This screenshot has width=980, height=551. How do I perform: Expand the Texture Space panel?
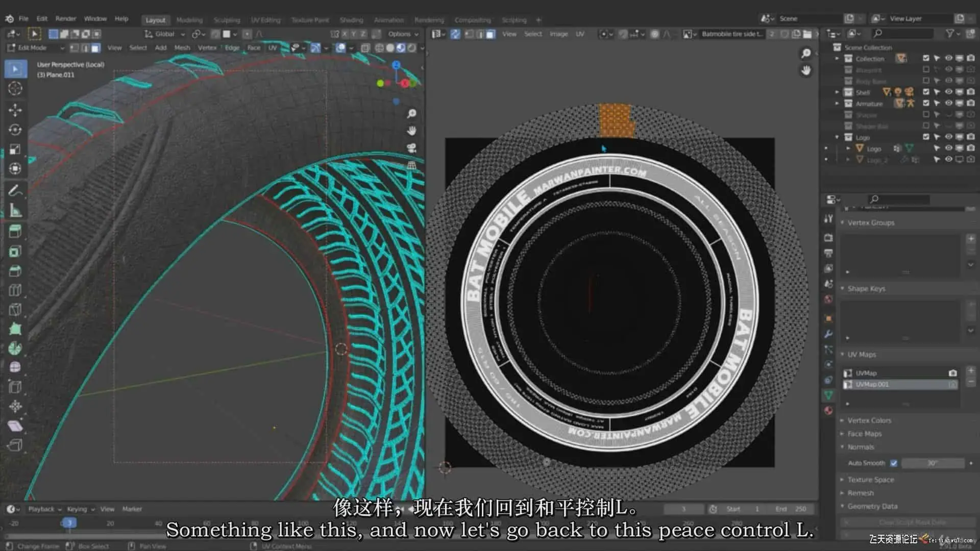click(870, 480)
